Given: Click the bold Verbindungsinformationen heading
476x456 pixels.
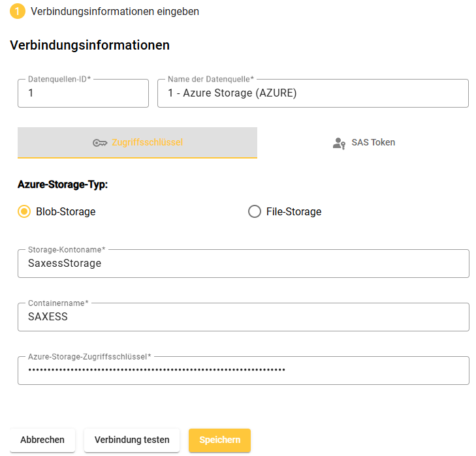Looking at the screenshot, I should coord(90,45).
